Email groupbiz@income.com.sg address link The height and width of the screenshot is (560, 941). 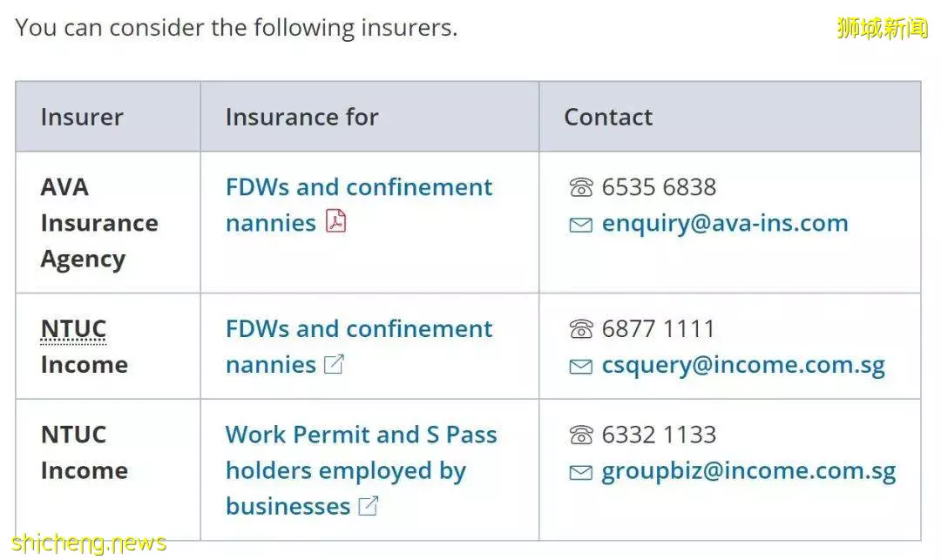pos(748,471)
